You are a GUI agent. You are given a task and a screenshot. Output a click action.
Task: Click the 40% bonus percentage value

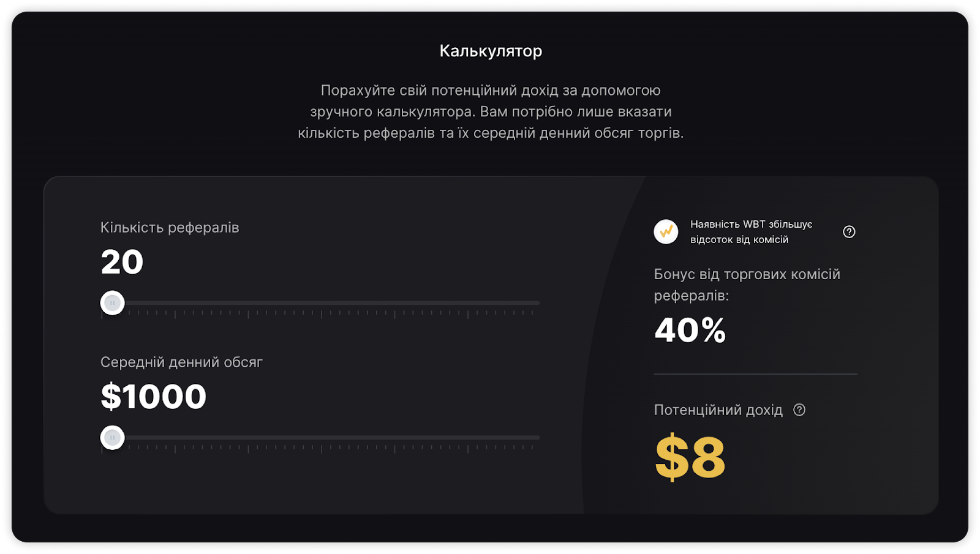click(690, 331)
